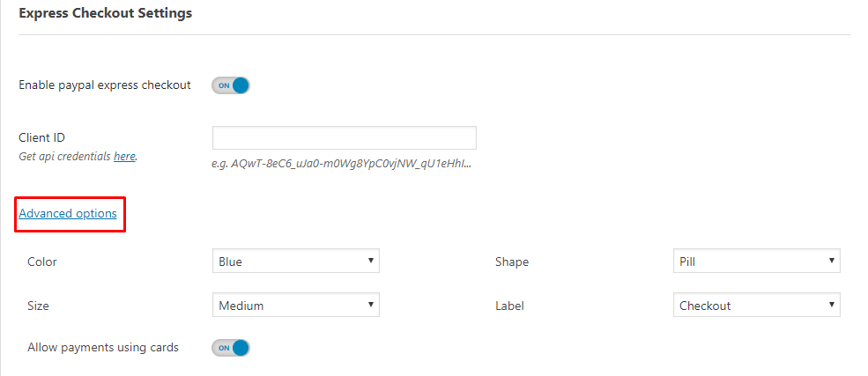Click the Client ID text field
The image size is (868, 376).
coord(344,138)
